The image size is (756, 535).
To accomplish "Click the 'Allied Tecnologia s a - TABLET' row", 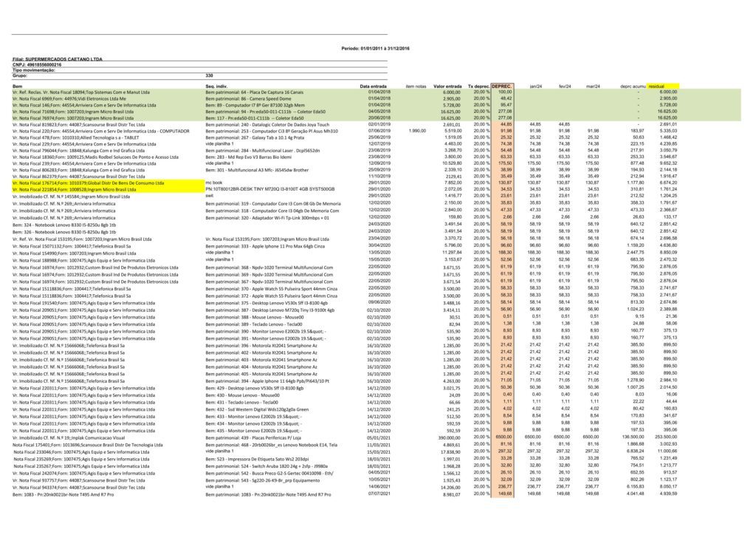I will [76, 137].
